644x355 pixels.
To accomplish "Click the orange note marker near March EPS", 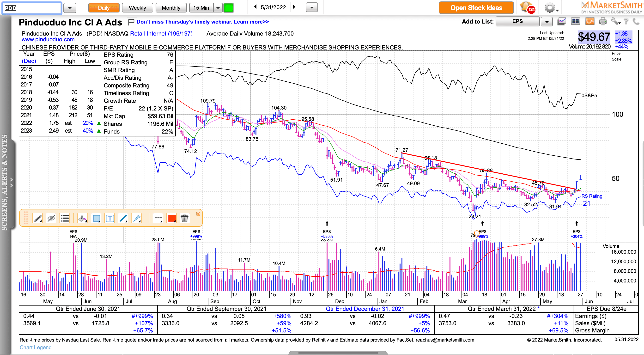I will pos(477,234).
